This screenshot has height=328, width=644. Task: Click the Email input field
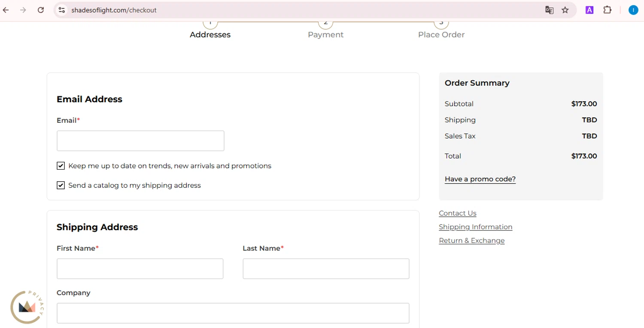140,141
